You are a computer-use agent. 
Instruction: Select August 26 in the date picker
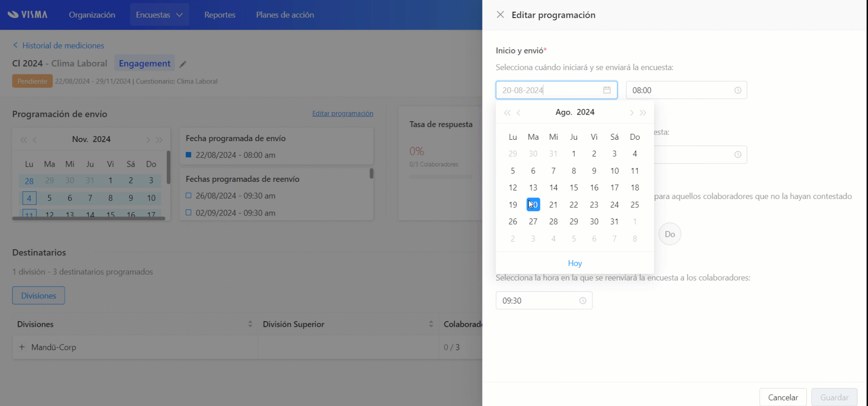pyautogui.click(x=513, y=221)
